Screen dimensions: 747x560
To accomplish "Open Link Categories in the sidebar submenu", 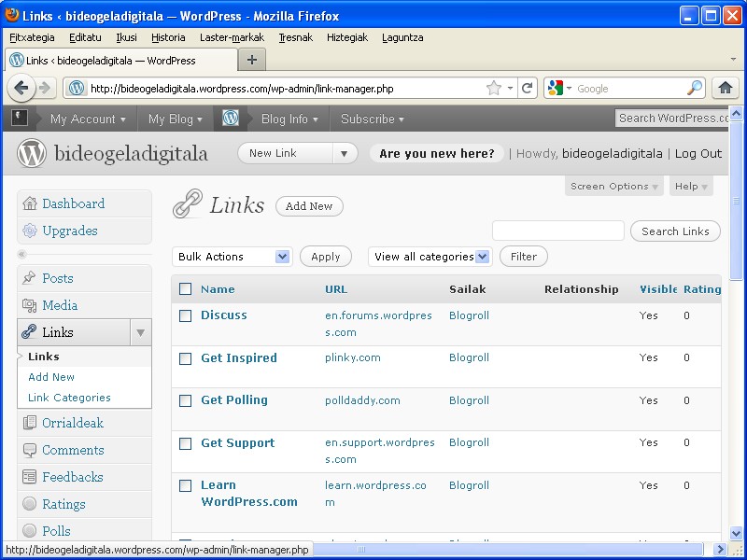I will pos(69,398).
